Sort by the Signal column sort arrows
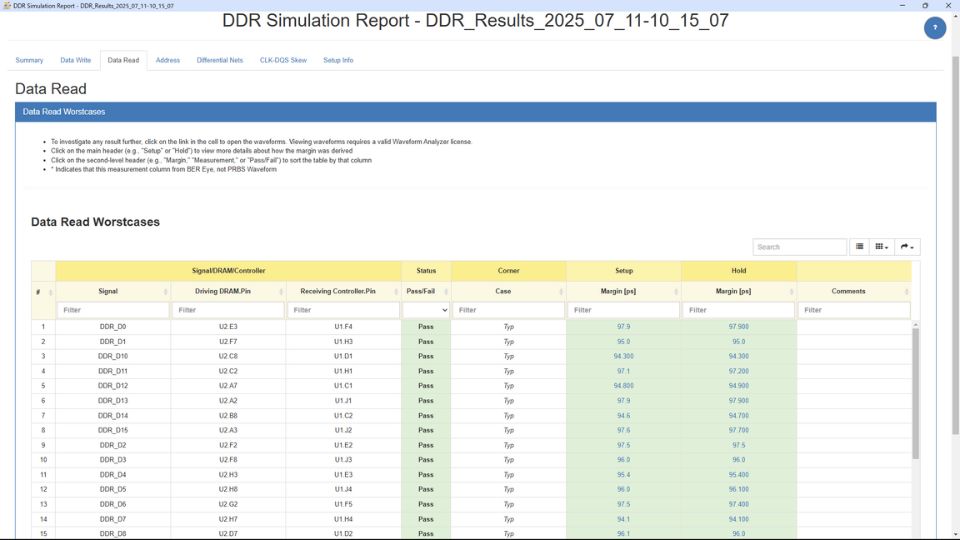The width and height of the screenshot is (960, 540). click(165, 291)
